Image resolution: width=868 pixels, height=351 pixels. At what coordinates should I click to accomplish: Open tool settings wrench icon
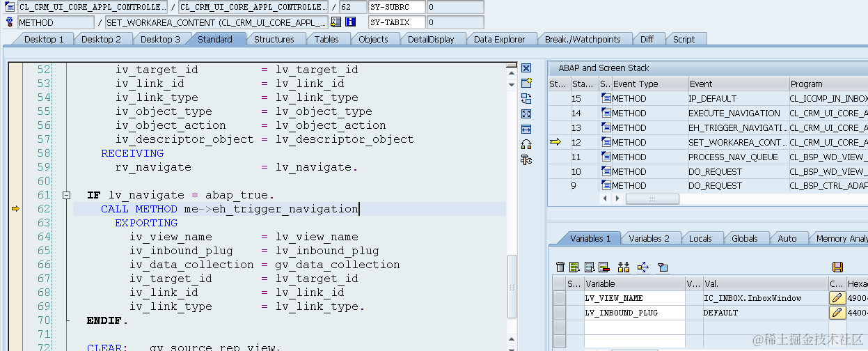[x=526, y=159]
